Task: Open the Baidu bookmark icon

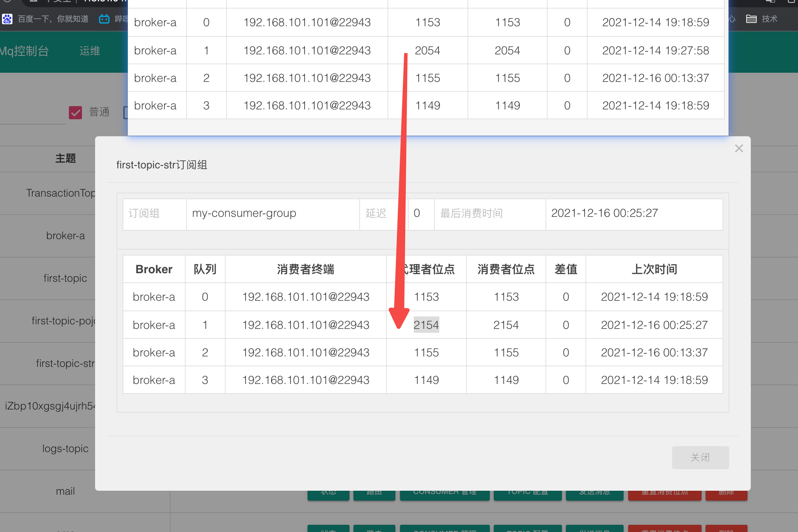Action: pos(7,19)
